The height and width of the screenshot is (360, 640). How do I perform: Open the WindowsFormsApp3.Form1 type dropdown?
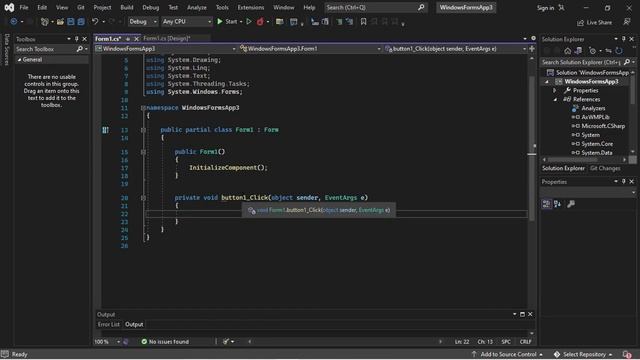tap(310, 49)
